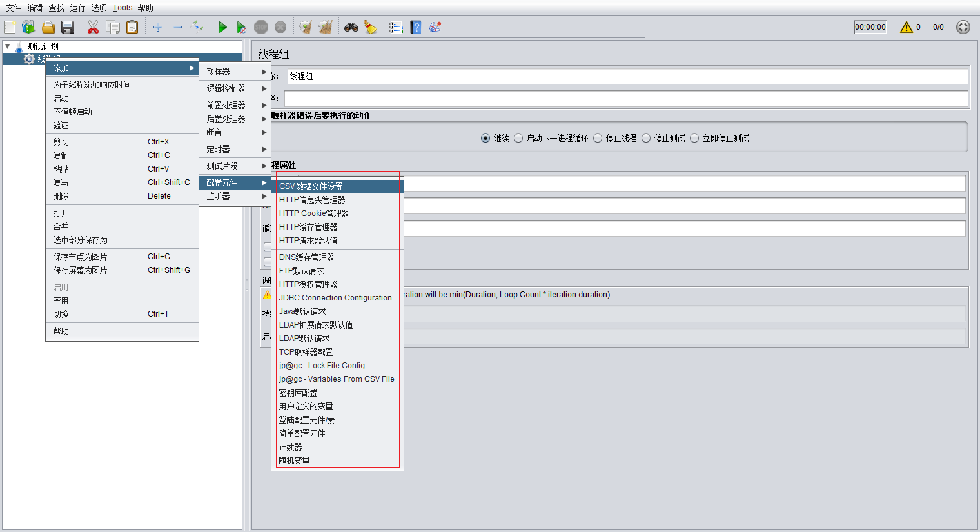Click the blue plus Expand All icon
980x532 pixels.
click(158, 27)
